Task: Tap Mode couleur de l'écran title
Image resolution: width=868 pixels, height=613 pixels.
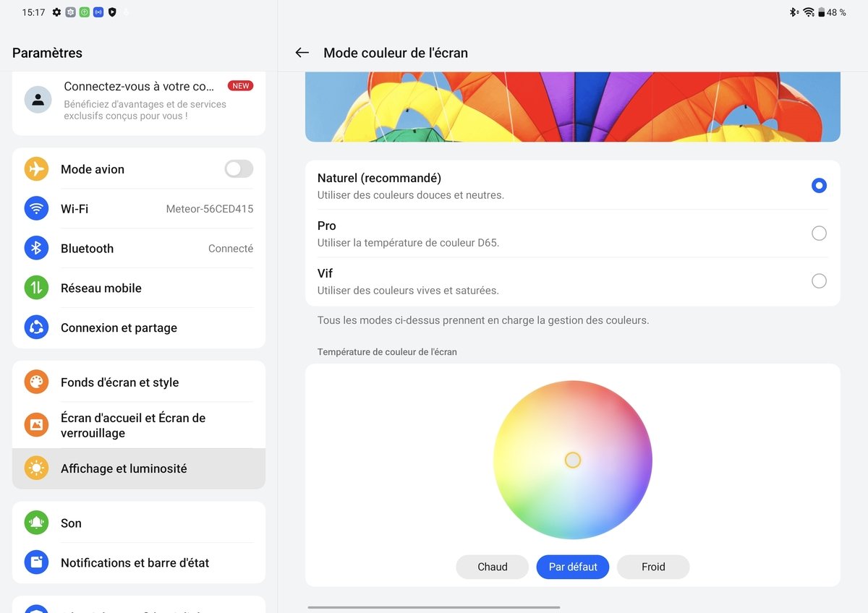Action: 396,53
